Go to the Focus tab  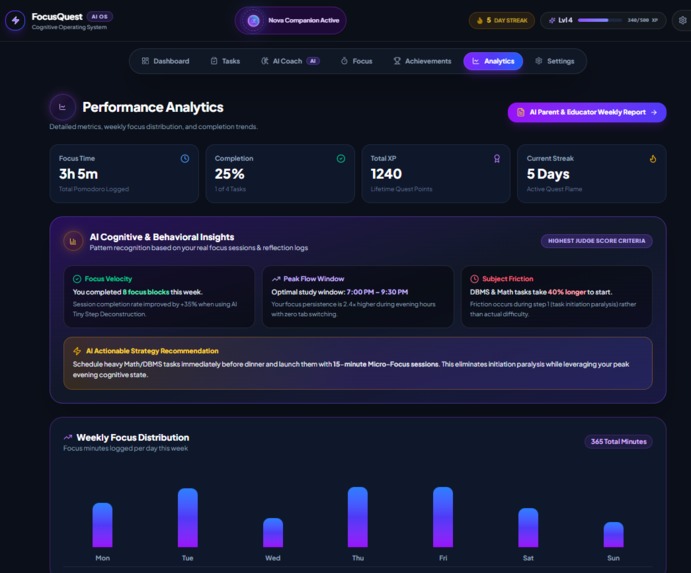pos(357,61)
